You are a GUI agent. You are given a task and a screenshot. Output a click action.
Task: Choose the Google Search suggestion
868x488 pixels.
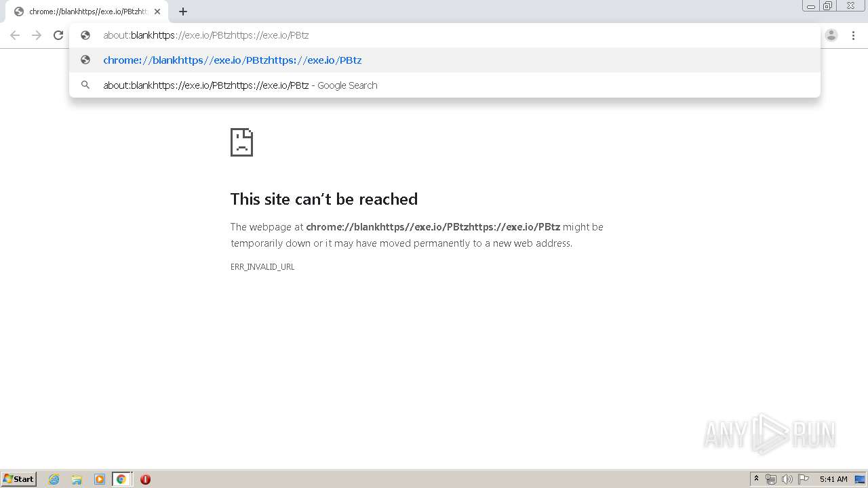[445, 85]
